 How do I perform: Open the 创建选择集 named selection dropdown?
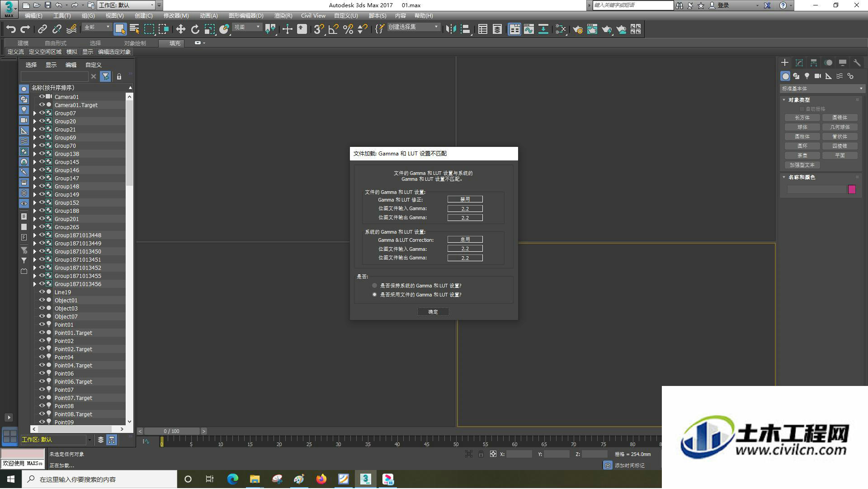coord(413,27)
